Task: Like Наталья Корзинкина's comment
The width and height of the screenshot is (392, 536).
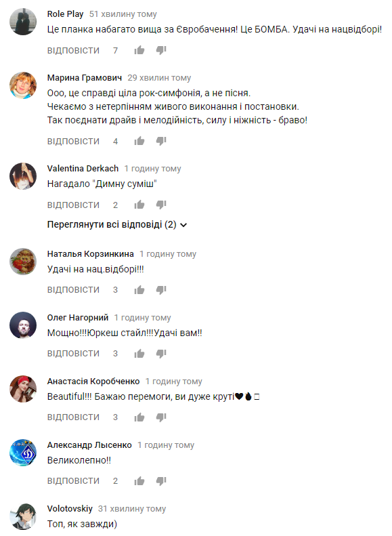Action: coord(139,290)
